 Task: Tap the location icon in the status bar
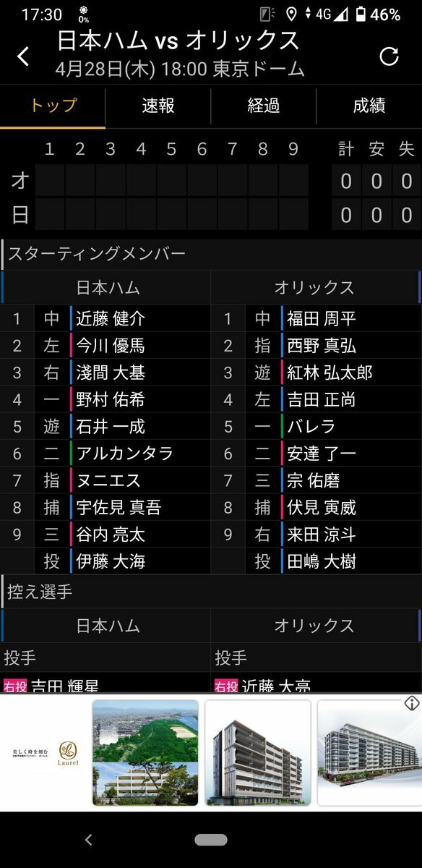click(x=291, y=14)
